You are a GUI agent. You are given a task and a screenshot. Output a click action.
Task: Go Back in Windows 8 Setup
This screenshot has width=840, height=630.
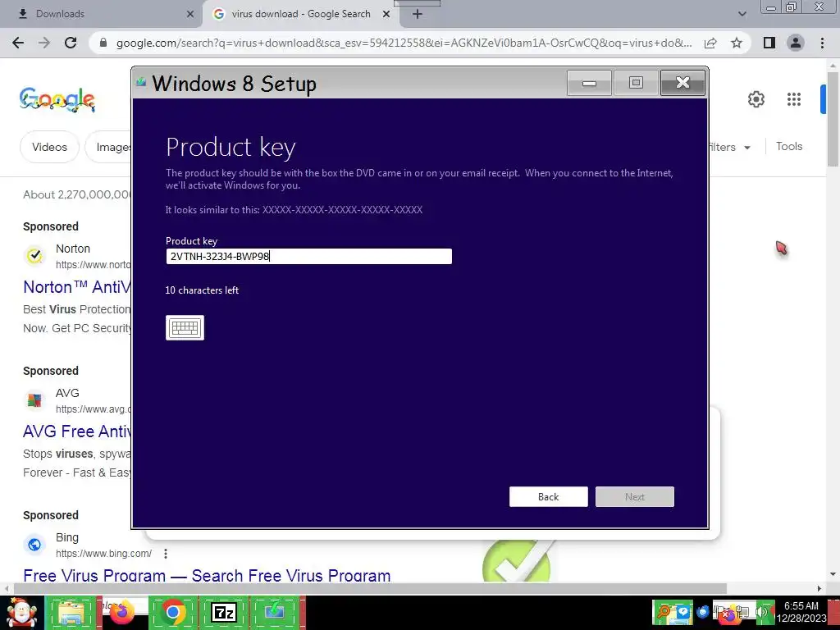[548, 496]
